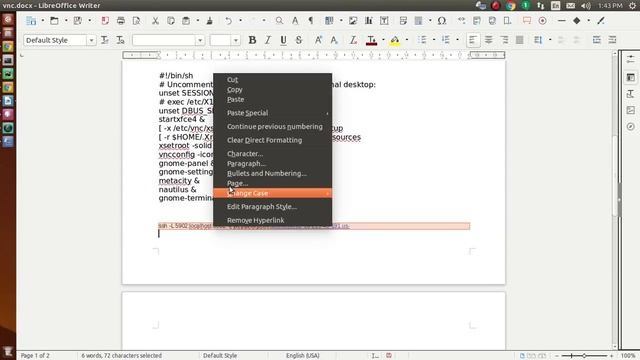The height and width of the screenshot is (360, 640).
Task: Toggle Underline formatting
Action: click(283, 40)
